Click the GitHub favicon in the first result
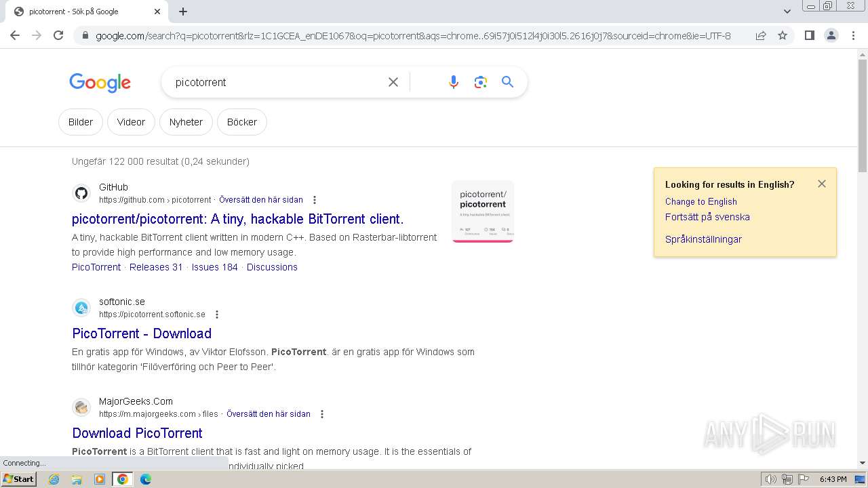868x488 pixels. coord(81,193)
